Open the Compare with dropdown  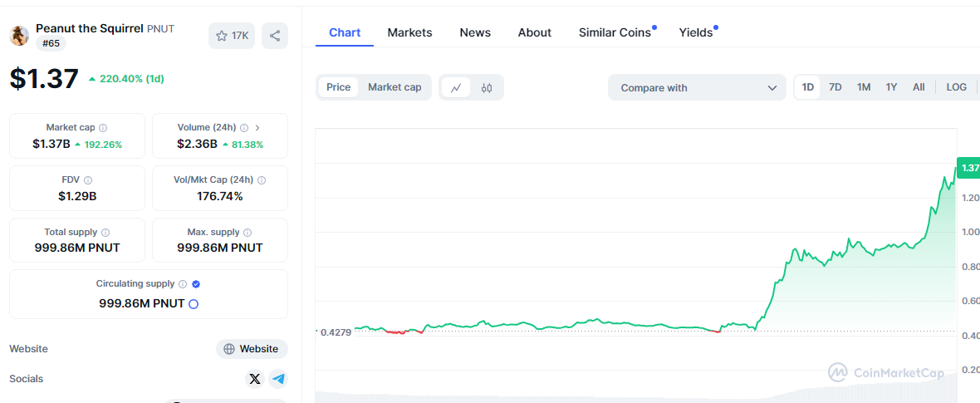(697, 87)
